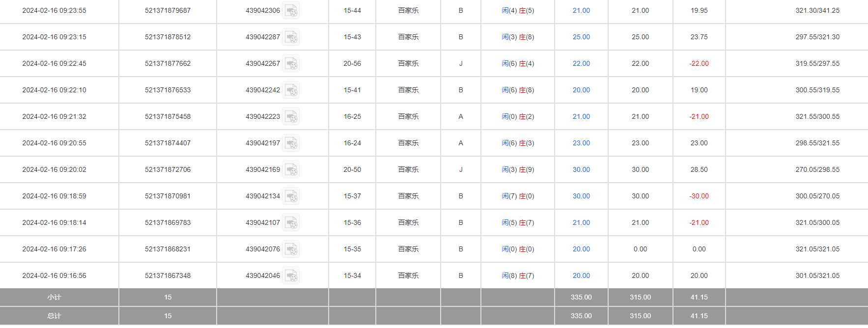
Task: Click film icon for round 439042076
Action: coord(291,249)
